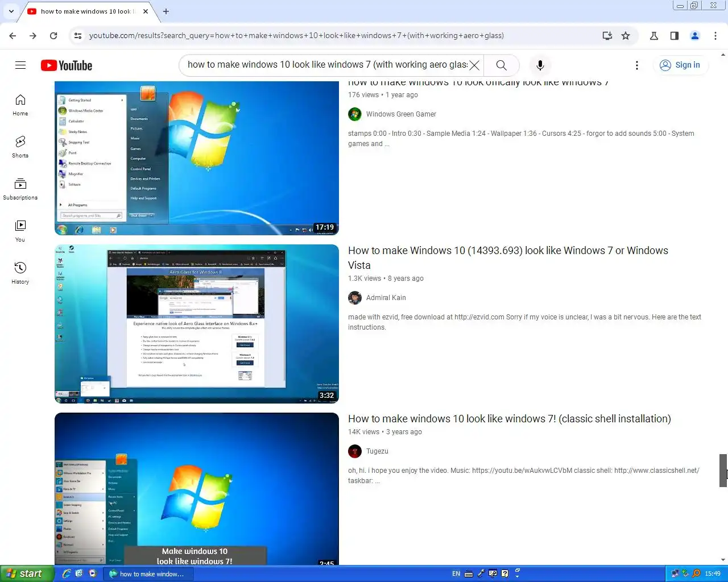The image size is (728, 582).
Task: Click the magnifier search button
Action: (x=502, y=65)
